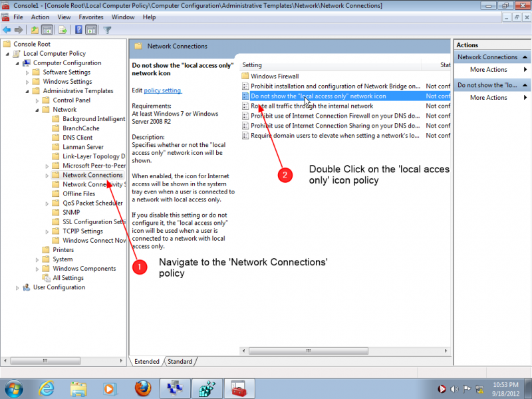Image resolution: width=532 pixels, height=399 pixels.
Task: Click the Export List toolbar icon
Action: (x=63, y=30)
